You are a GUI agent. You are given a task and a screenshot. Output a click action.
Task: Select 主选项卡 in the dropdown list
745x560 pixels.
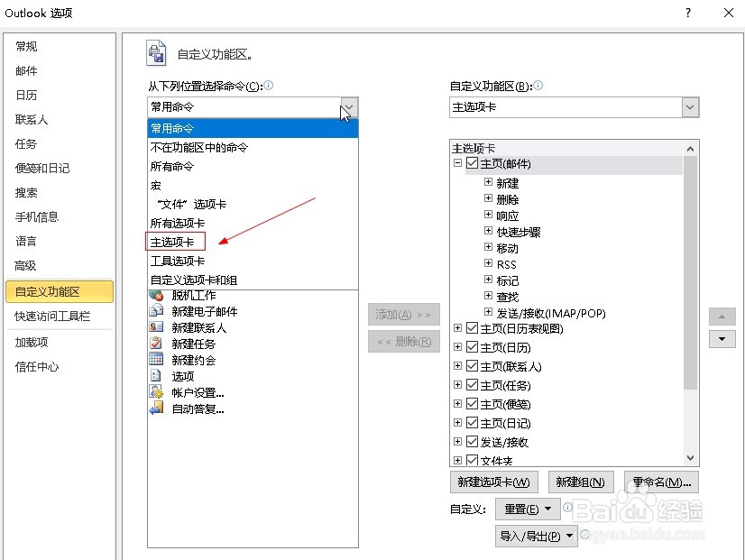click(253, 243)
